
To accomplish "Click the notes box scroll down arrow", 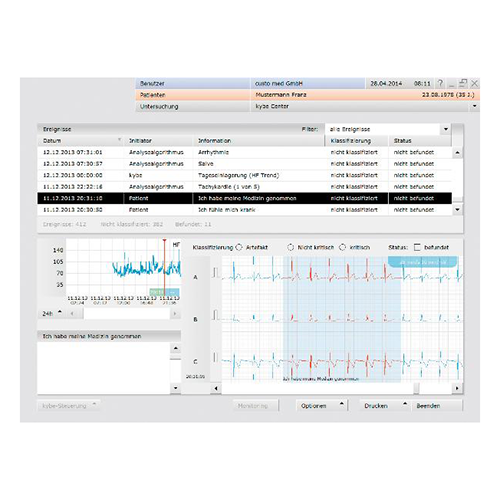I will (176, 388).
